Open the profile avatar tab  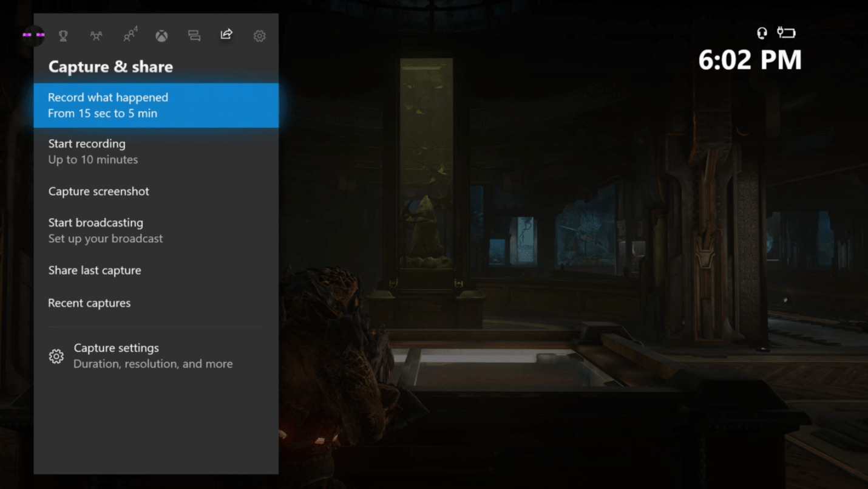[33, 35]
